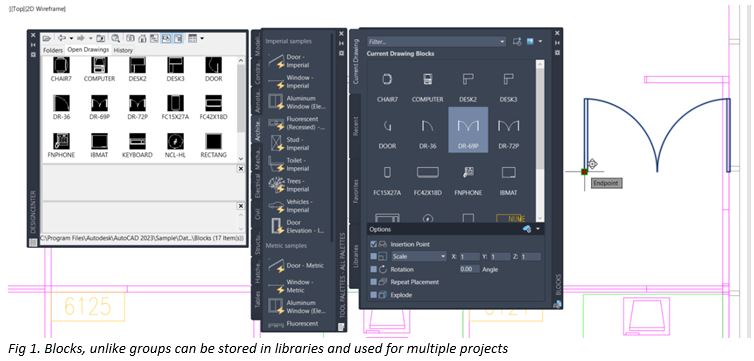This screenshot has width=754, height=361.
Task: Select the Door - Imperial tool
Action: click(297, 61)
